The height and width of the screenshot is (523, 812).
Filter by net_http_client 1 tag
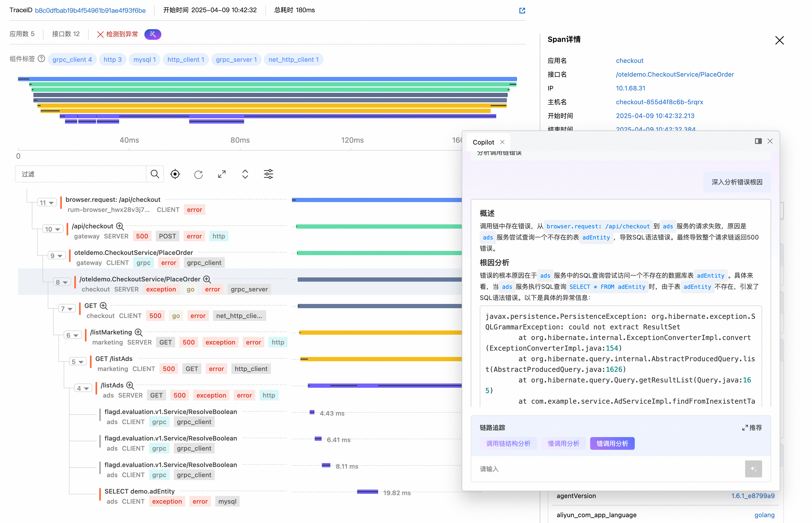[x=293, y=59]
